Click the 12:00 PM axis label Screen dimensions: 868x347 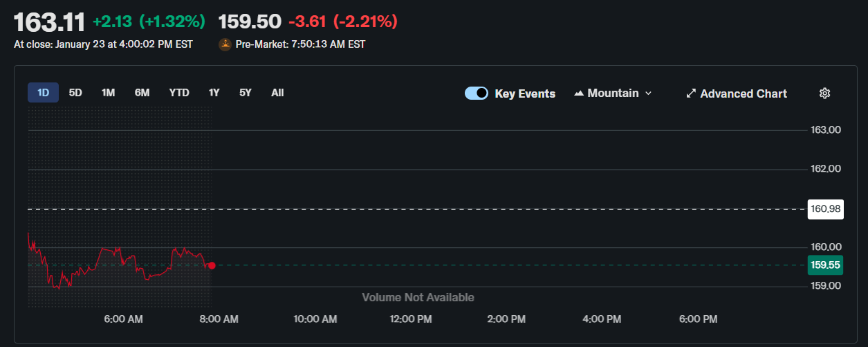(410, 319)
